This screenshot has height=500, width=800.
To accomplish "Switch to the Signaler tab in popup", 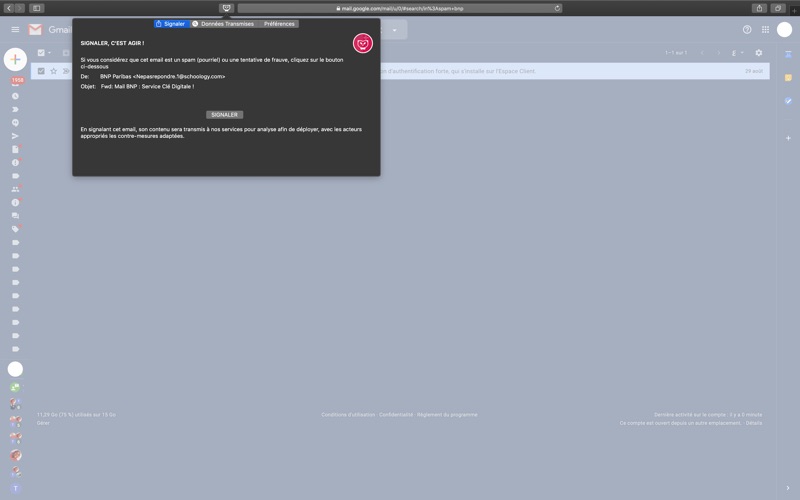I will [x=171, y=24].
